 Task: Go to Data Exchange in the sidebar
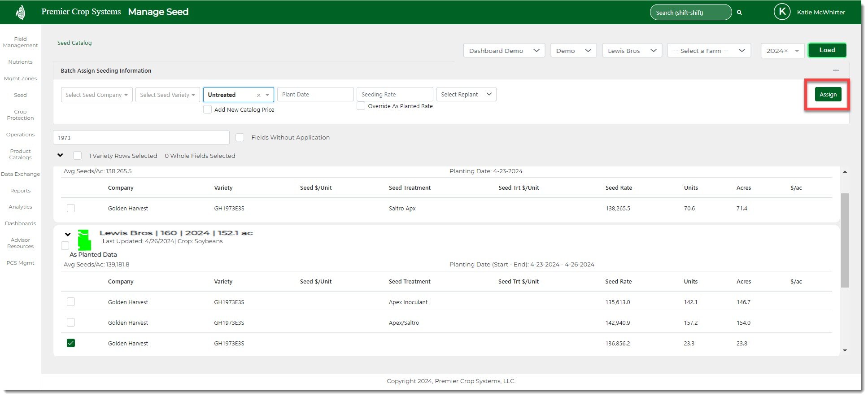pos(20,174)
